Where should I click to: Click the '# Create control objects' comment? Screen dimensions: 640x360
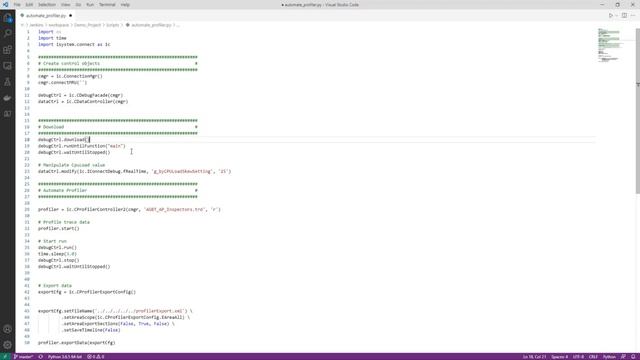(x=69, y=64)
